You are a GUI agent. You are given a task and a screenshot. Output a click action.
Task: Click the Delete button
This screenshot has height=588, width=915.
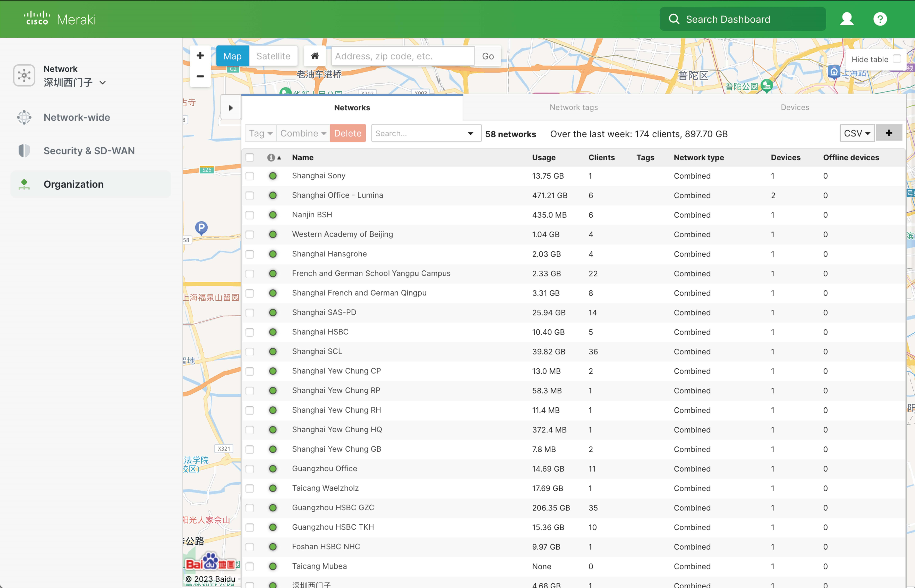click(348, 133)
